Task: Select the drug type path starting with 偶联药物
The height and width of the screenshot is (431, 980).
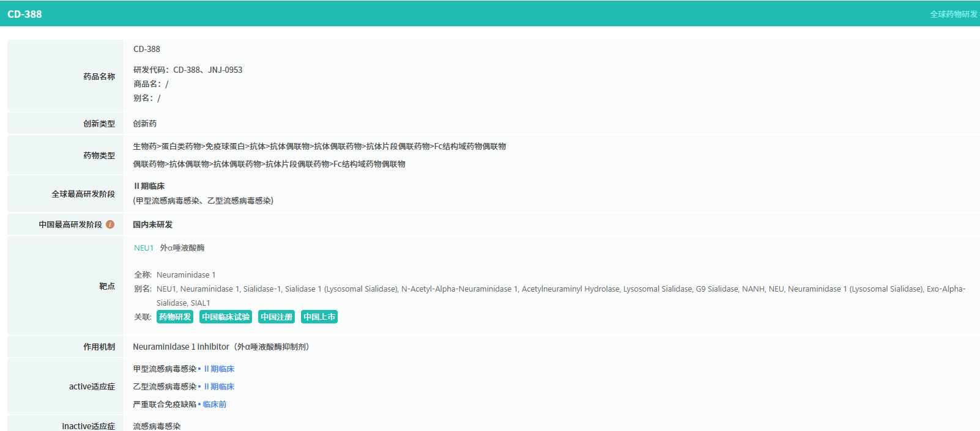Action: (269, 164)
